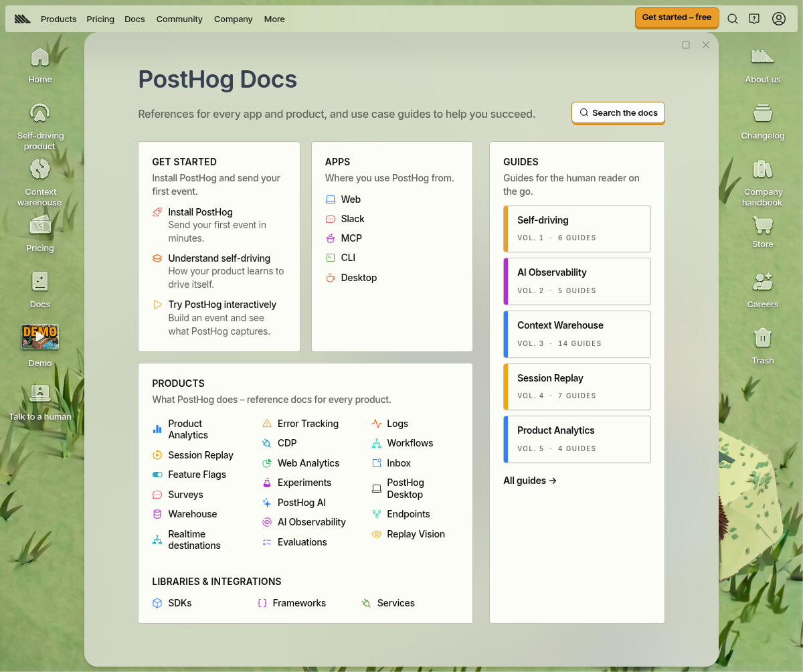Open the Trash desktop icon
The image size is (803, 672).
pyautogui.click(x=763, y=346)
